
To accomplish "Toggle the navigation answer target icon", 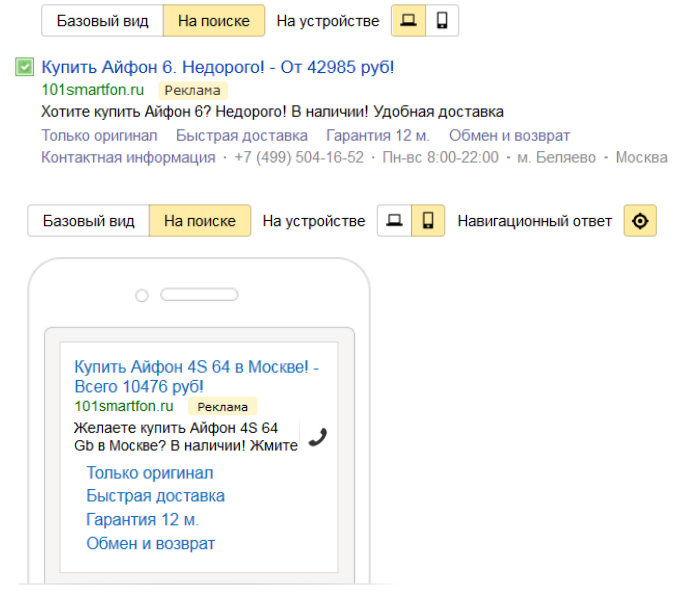I will pos(640,221).
